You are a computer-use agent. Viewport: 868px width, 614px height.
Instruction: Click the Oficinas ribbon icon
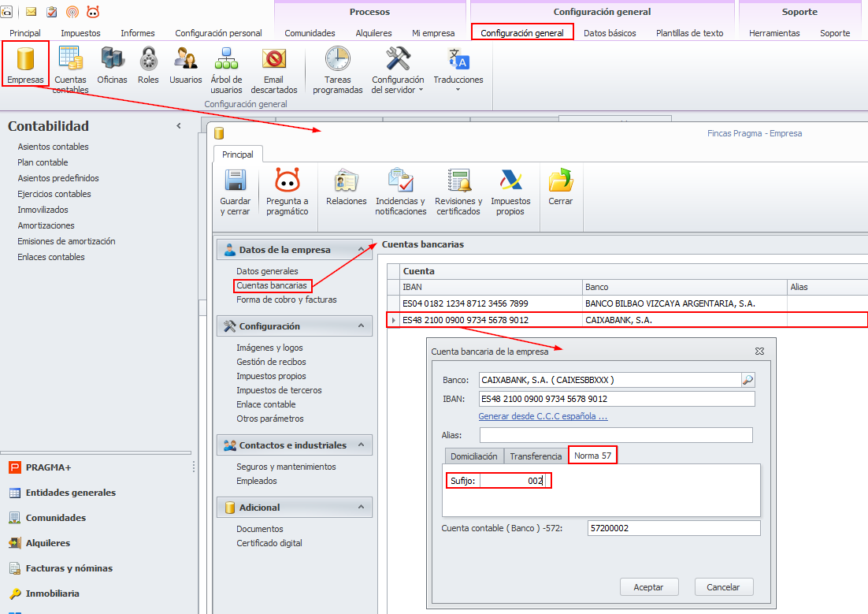pyautogui.click(x=112, y=65)
